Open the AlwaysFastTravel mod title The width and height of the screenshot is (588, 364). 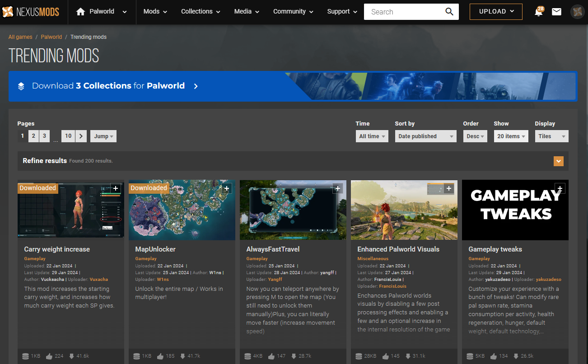coord(273,249)
